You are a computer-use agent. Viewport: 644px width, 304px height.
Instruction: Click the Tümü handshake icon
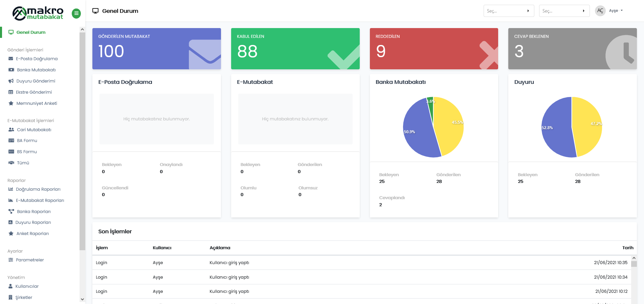coord(11,163)
